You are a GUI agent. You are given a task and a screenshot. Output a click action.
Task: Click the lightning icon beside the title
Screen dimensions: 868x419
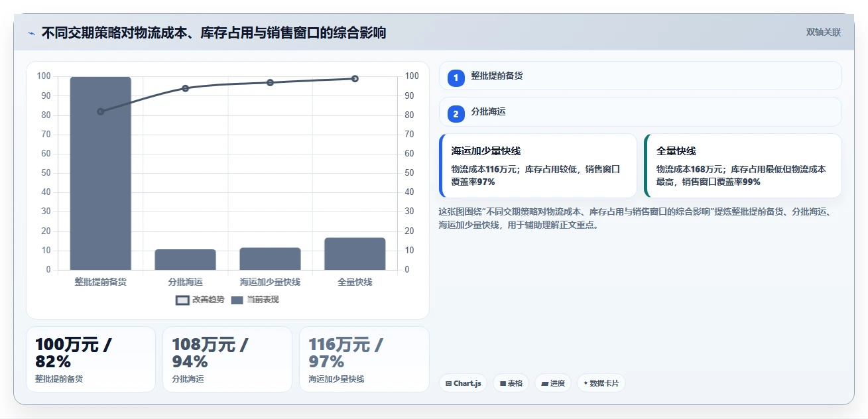31,33
